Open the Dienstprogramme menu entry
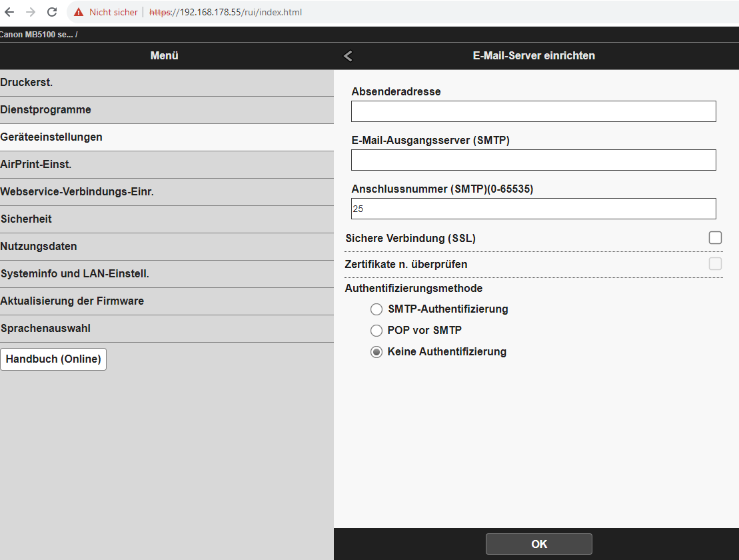The image size is (739, 560). click(x=167, y=110)
